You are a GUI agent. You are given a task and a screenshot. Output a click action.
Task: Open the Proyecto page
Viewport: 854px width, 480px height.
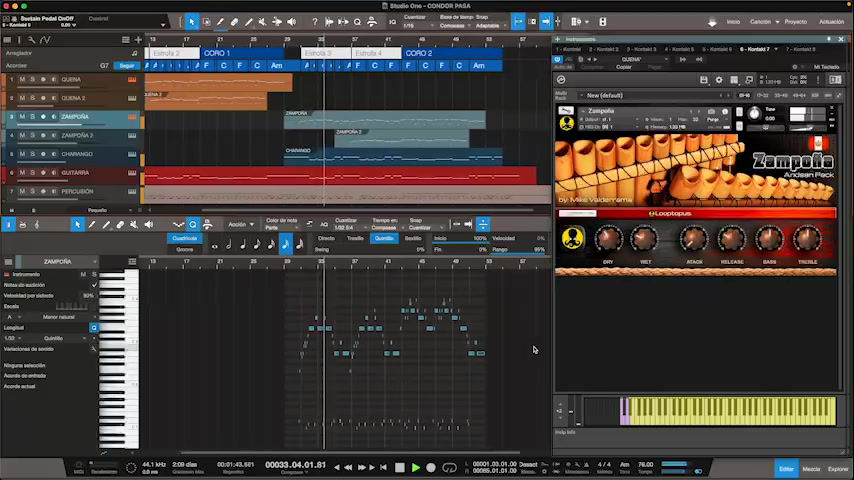[x=796, y=22]
